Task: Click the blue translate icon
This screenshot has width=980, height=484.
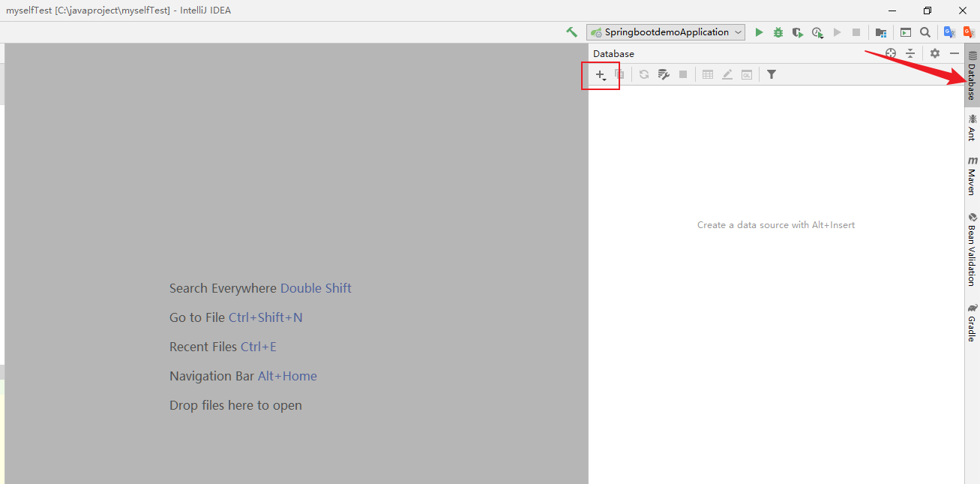Action: 949,32
